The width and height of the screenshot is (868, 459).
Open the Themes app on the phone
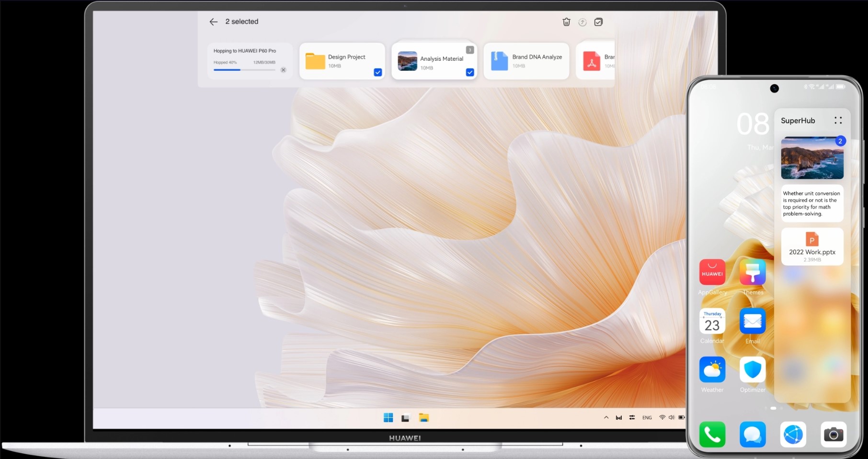pyautogui.click(x=753, y=272)
